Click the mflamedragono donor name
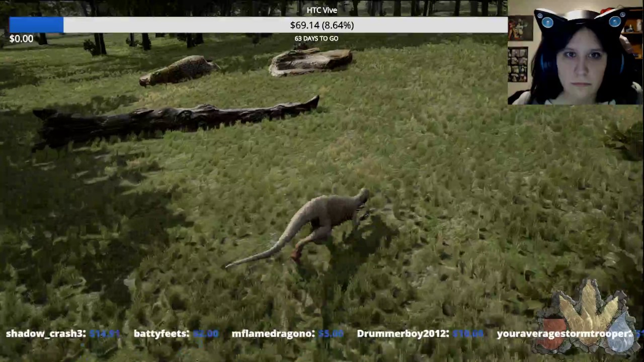 click(x=273, y=333)
